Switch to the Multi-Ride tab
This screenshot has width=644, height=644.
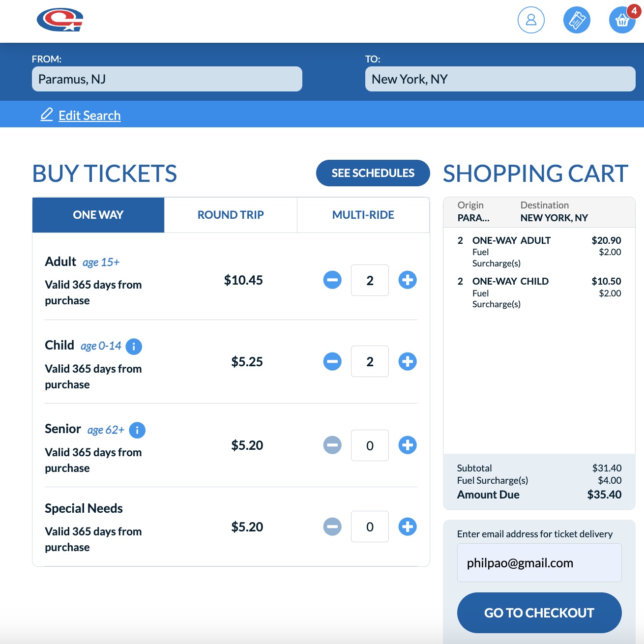[363, 215]
